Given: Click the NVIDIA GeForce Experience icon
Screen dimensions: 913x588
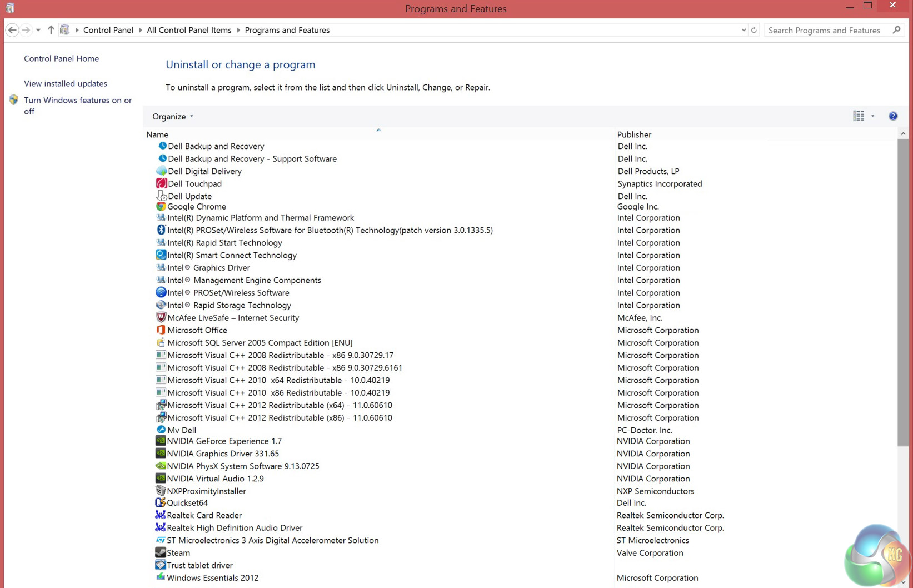Looking at the screenshot, I should tap(161, 441).
